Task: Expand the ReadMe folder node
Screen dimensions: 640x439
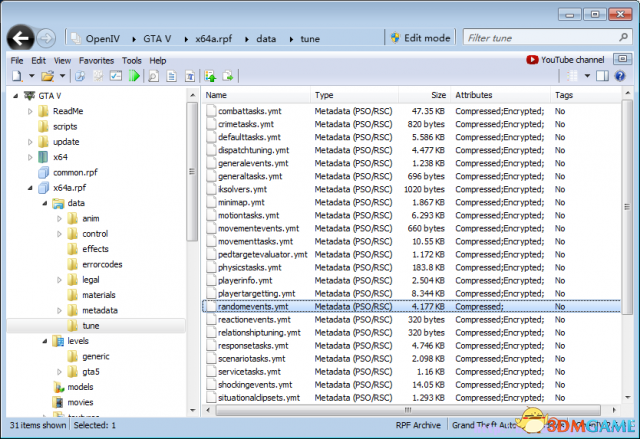Action: pos(30,111)
